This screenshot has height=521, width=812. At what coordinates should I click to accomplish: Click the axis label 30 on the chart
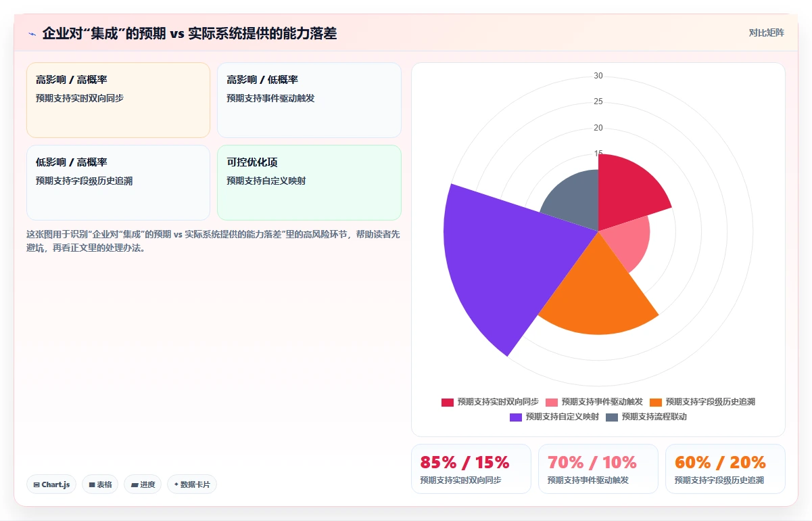(x=598, y=76)
